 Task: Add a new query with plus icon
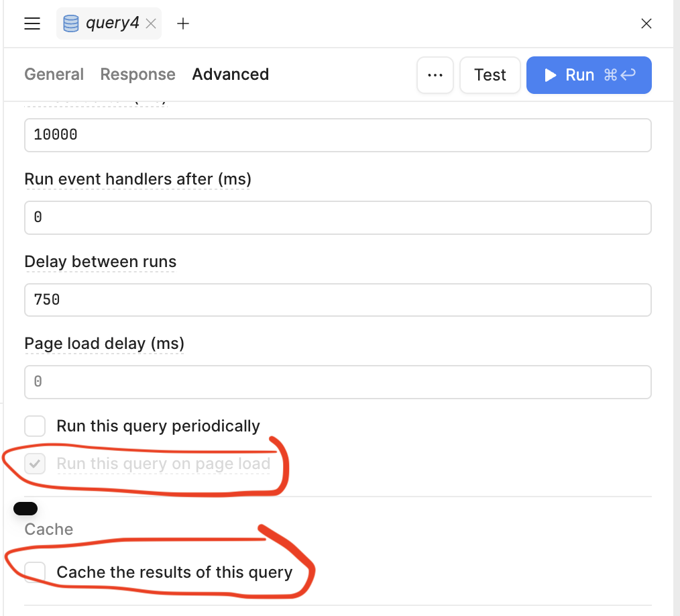pos(183,24)
